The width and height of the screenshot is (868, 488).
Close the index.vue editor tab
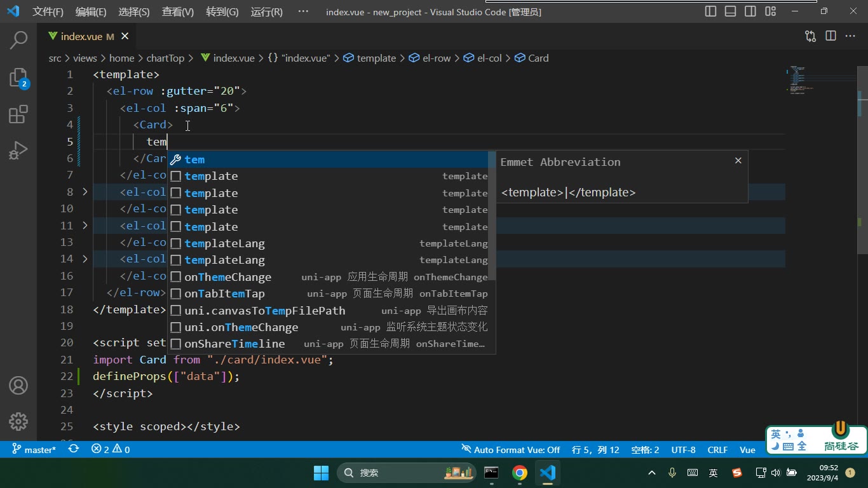(x=125, y=37)
